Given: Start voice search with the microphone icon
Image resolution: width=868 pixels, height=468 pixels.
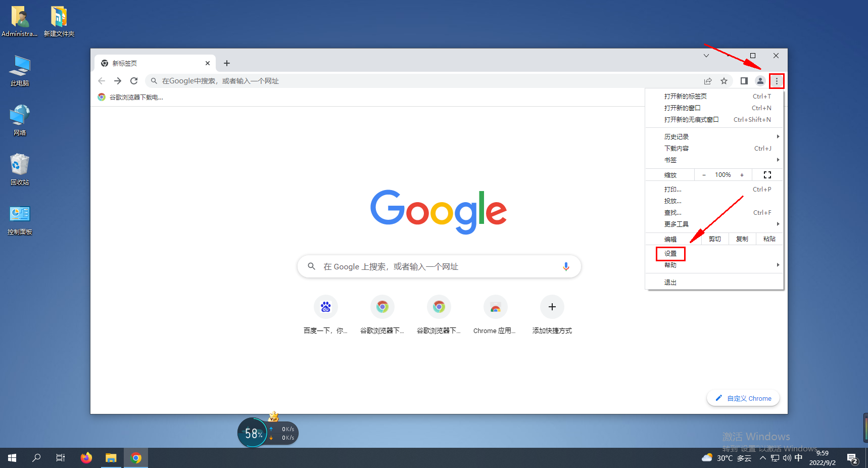Looking at the screenshot, I should [x=565, y=266].
